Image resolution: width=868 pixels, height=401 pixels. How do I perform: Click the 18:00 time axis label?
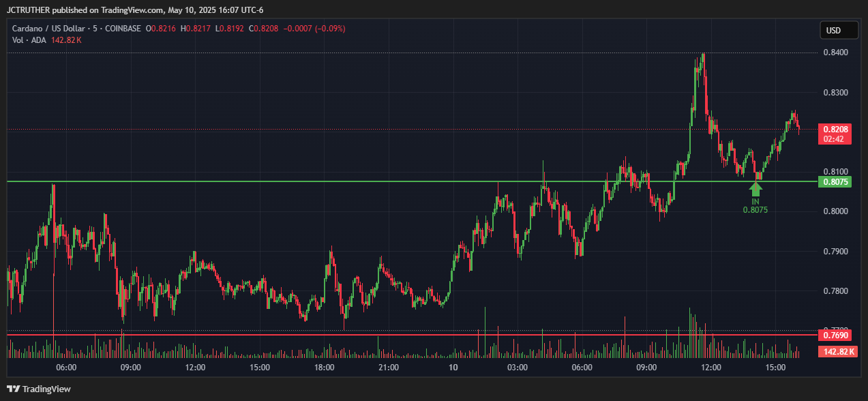coord(324,368)
